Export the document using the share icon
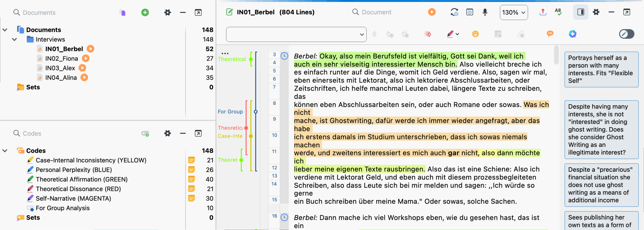The height and width of the screenshot is (230, 644). coord(543,12)
